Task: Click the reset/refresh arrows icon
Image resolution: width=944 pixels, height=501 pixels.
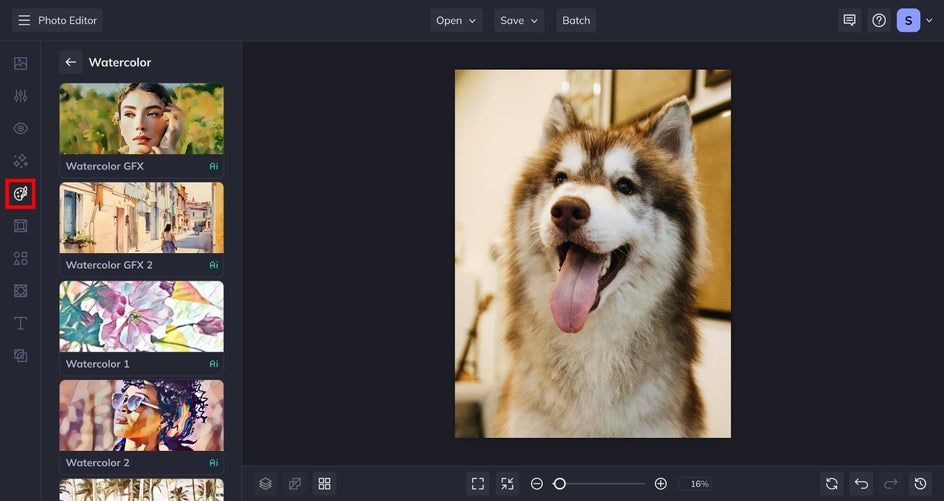Action: pyautogui.click(x=831, y=484)
